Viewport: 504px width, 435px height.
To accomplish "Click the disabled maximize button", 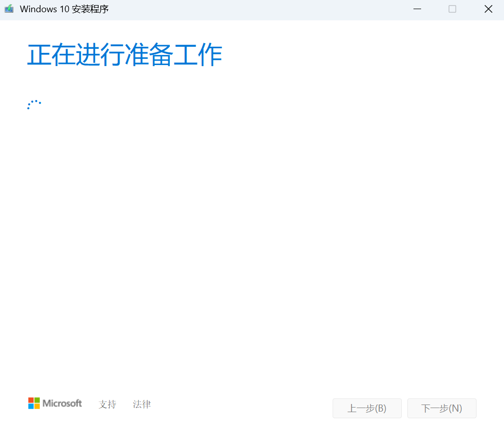I will tap(452, 9).
